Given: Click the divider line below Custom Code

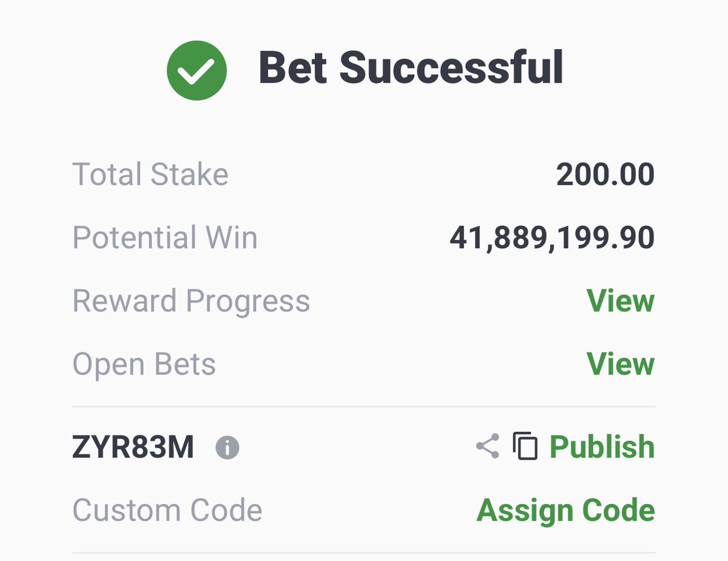Looking at the screenshot, I should (364, 553).
